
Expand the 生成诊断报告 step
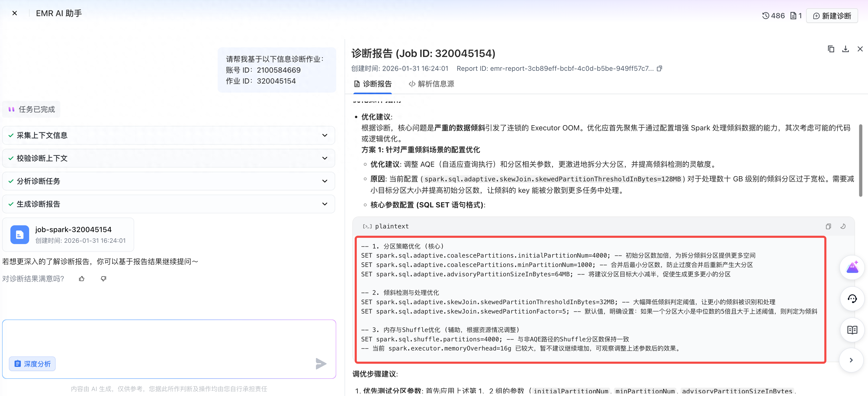point(169,204)
